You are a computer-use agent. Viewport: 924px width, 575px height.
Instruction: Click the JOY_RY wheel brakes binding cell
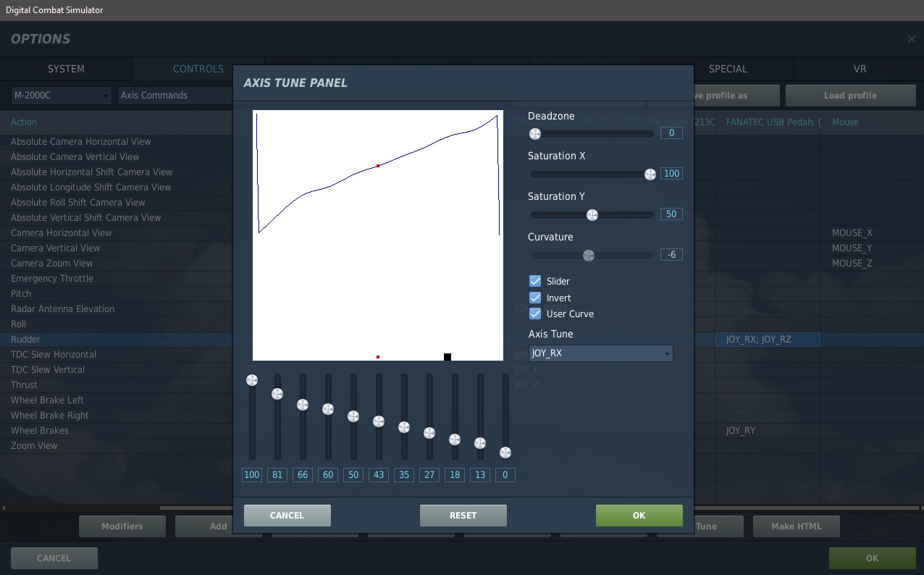pos(768,430)
